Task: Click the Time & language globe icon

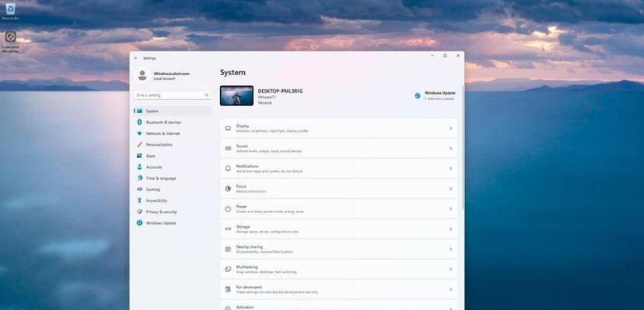Action: (x=139, y=178)
